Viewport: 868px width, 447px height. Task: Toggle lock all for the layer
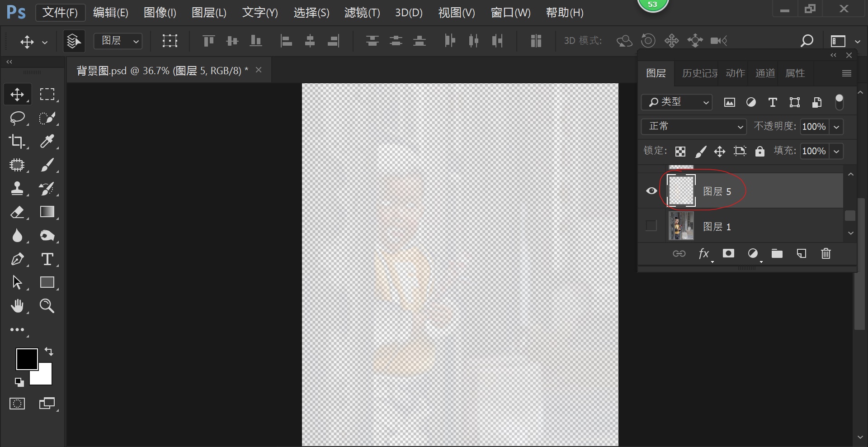tap(760, 151)
